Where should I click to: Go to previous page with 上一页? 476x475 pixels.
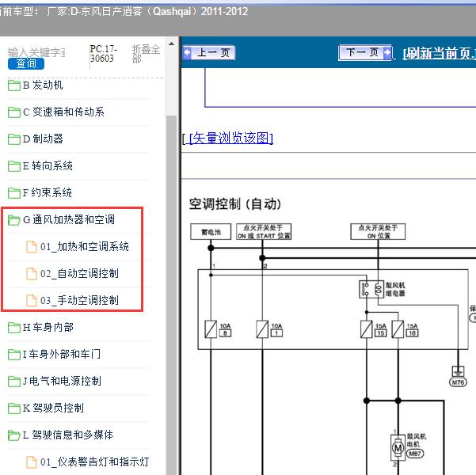pos(209,52)
